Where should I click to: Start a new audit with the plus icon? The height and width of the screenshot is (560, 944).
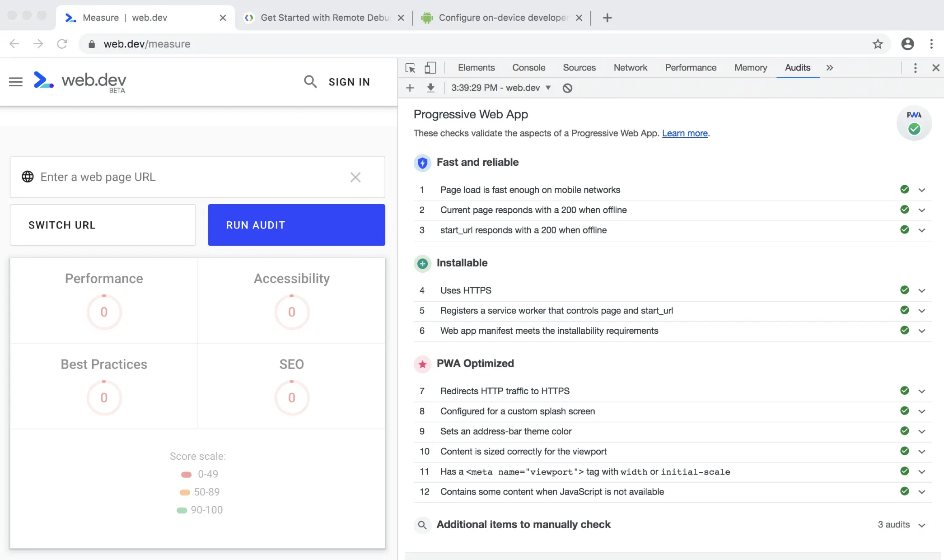point(410,88)
